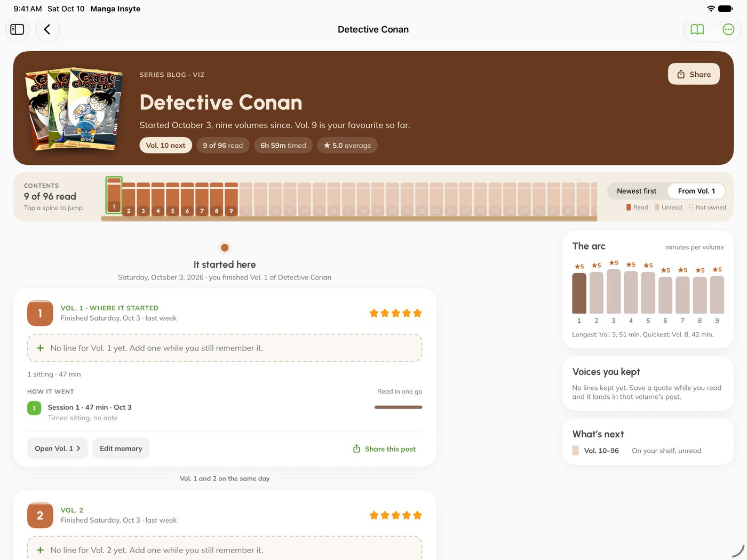Jump to volume 5 spine
The image size is (747, 560).
coord(172,199)
